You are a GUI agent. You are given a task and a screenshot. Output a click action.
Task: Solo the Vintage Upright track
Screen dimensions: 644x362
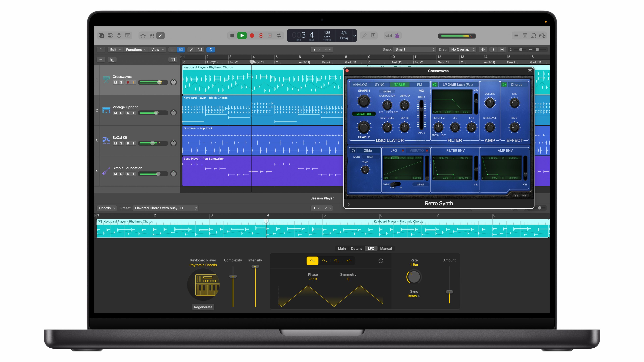(x=121, y=113)
